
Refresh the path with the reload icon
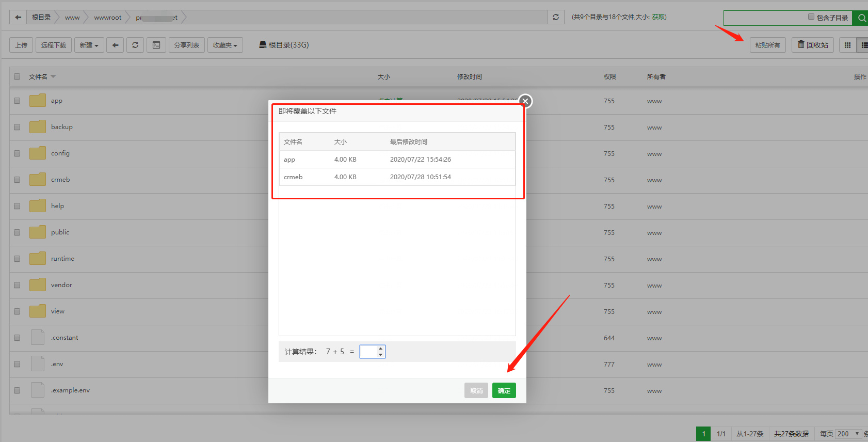pos(556,17)
